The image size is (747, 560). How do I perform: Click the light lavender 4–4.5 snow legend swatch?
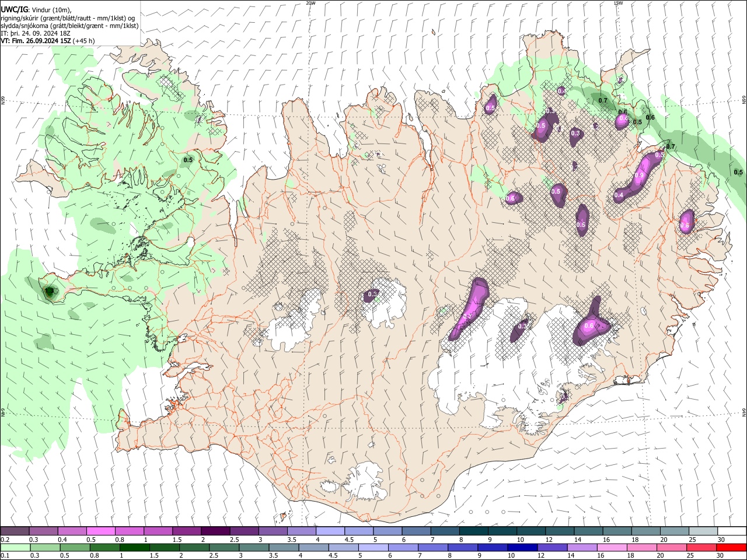330,531
